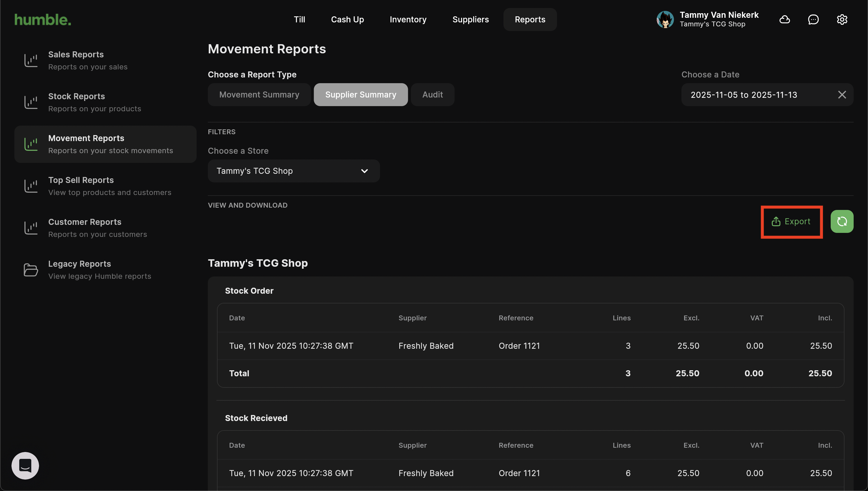Expand the Tammy's TCG Shop store dropdown
Viewport: 868px width, 491px height.
(x=294, y=171)
